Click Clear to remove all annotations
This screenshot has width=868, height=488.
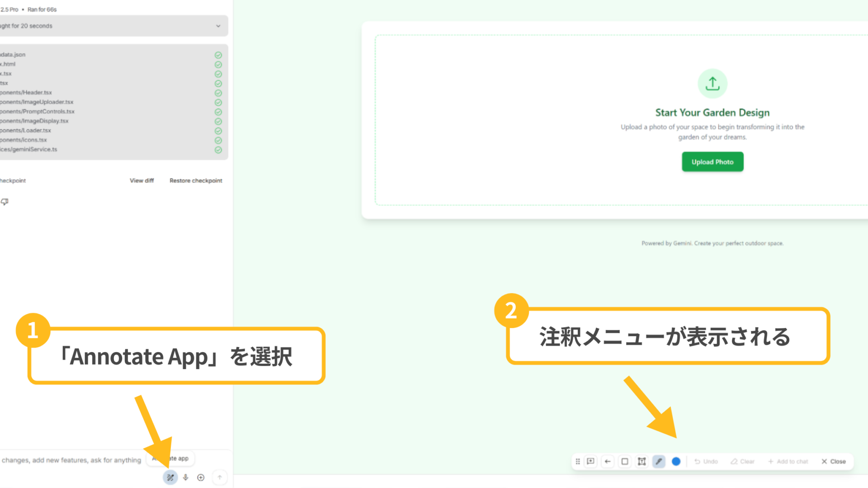pyautogui.click(x=742, y=461)
